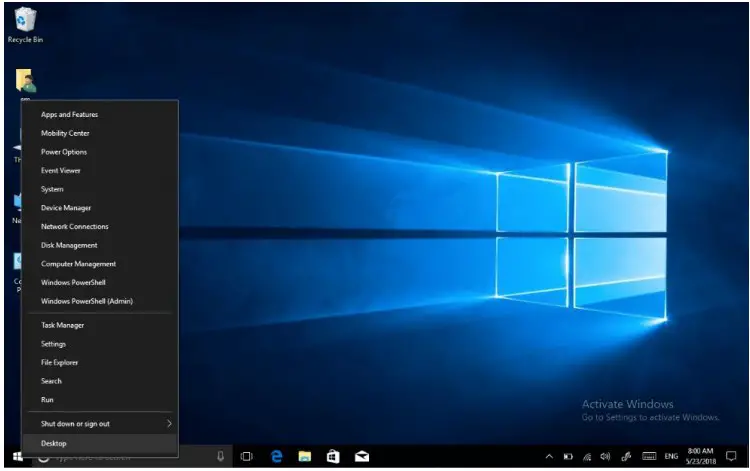Launch Windows PowerShell (Admin)
The height and width of the screenshot is (471, 750).
point(100,301)
